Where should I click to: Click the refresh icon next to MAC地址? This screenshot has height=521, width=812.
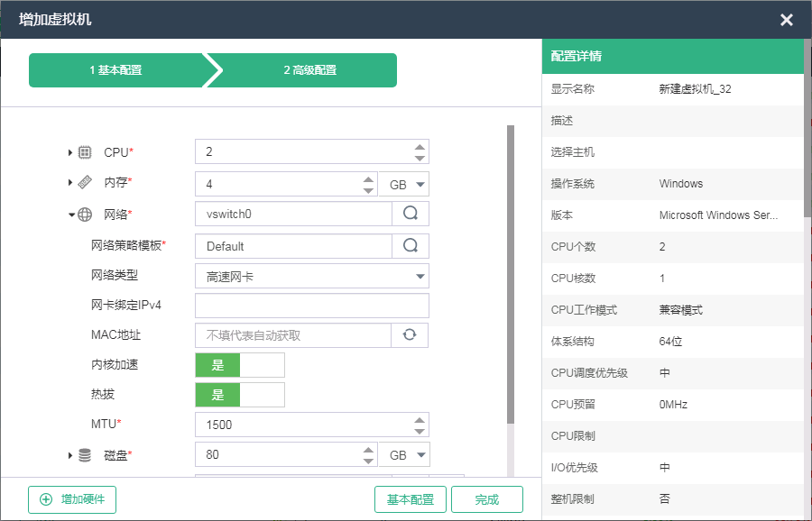tap(410, 334)
